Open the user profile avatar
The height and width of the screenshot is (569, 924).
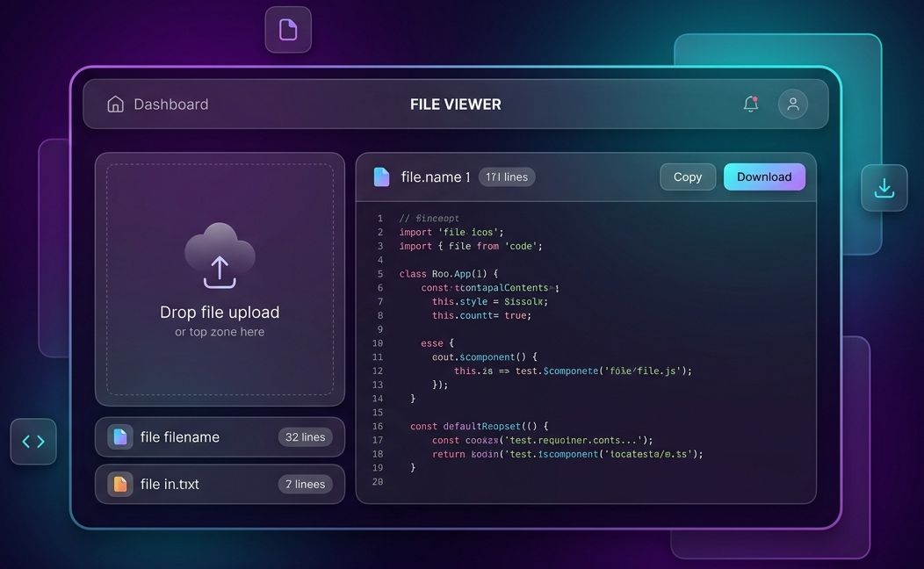click(x=793, y=104)
